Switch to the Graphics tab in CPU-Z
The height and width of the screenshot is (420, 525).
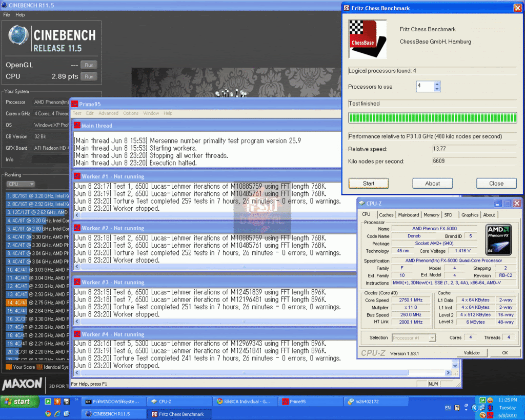(470, 215)
